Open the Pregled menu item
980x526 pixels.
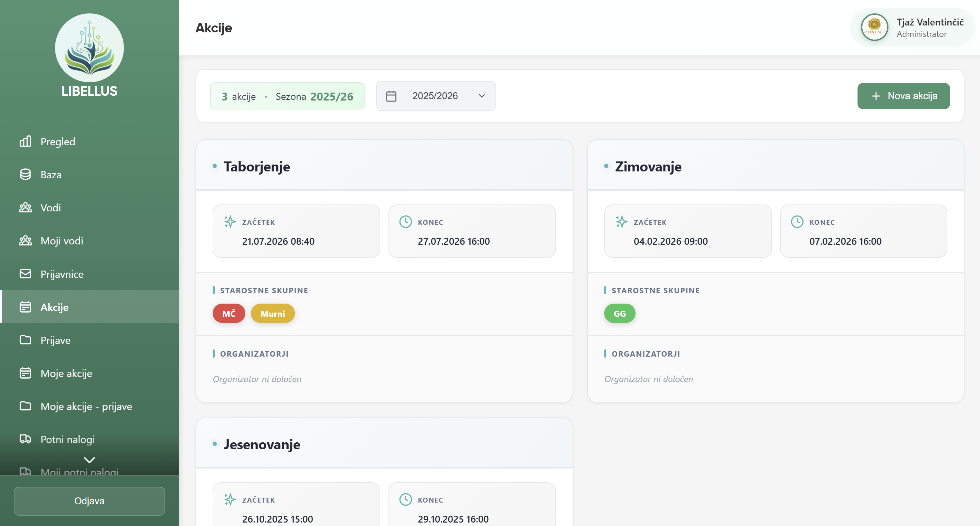click(89, 141)
